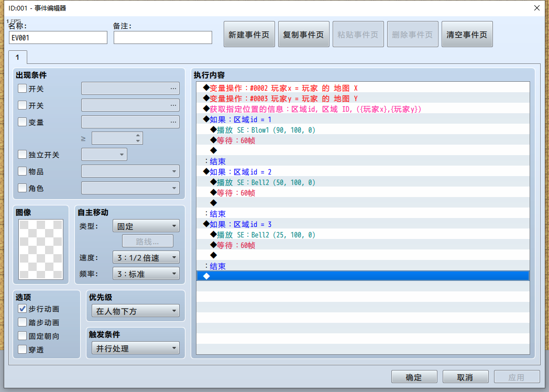Select the 如果：区域id = 2 line
The height and width of the screenshot is (392, 549).
tap(363, 172)
